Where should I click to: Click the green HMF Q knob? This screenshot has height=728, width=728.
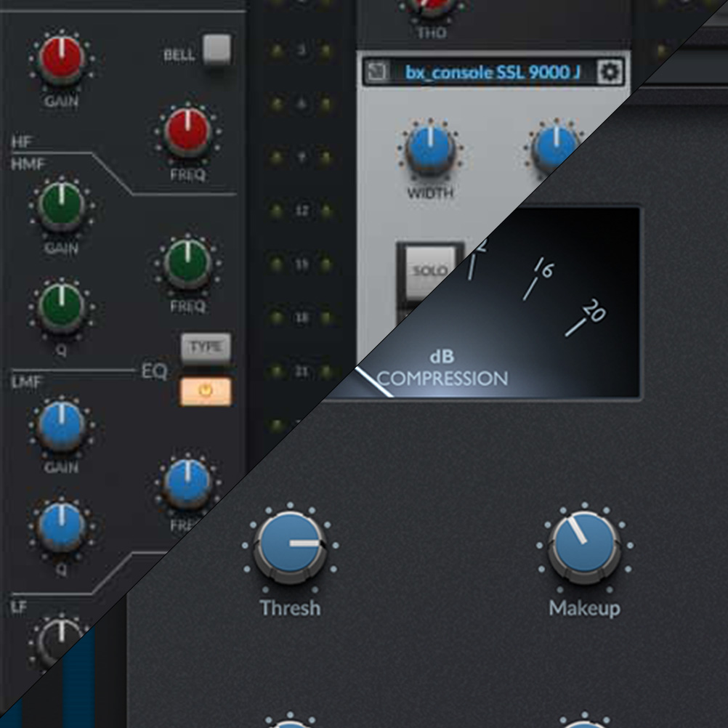pyautogui.click(x=62, y=305)
